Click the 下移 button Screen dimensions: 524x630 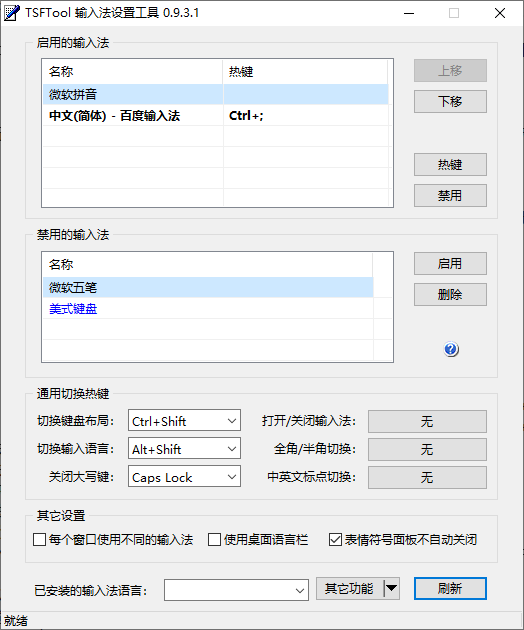[450, 101]
